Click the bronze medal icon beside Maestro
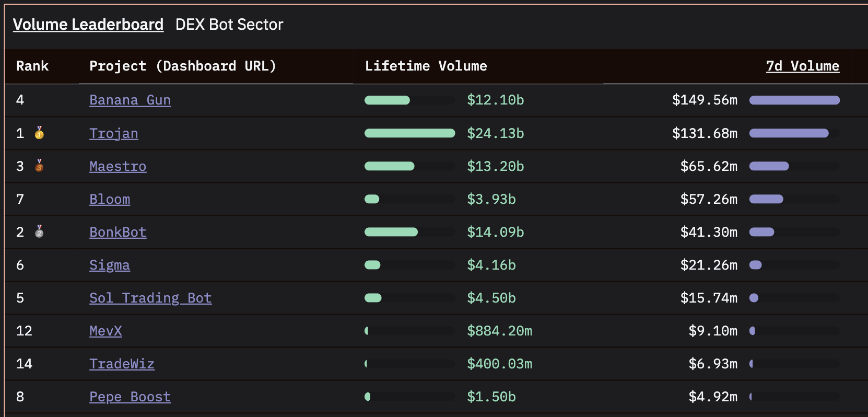868x417 pixels. click(x=39, y=166)
